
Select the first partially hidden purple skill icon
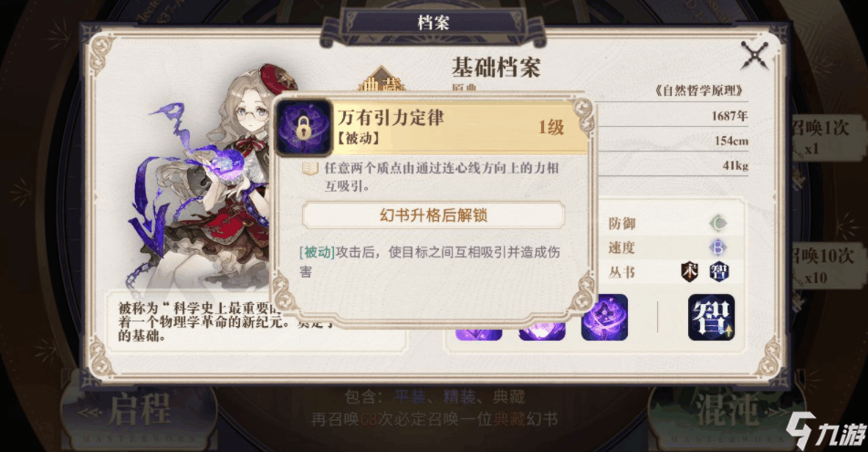(x=479, y=333)
